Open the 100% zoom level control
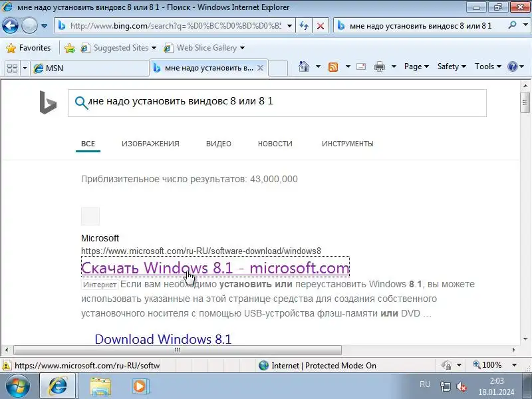The height and width of the screenshot is (399, 532). click(x=487, y=365)
